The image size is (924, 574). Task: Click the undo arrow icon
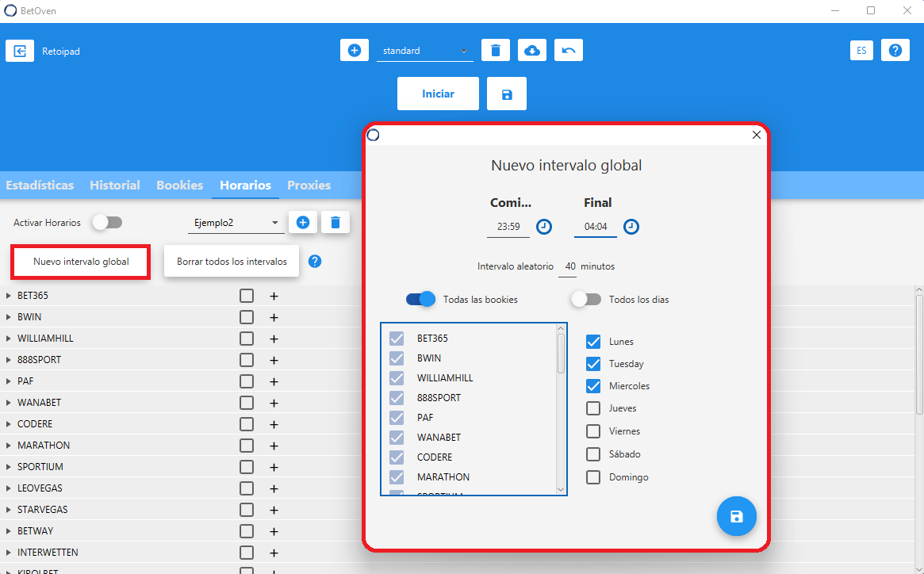(x=569, y=50)
